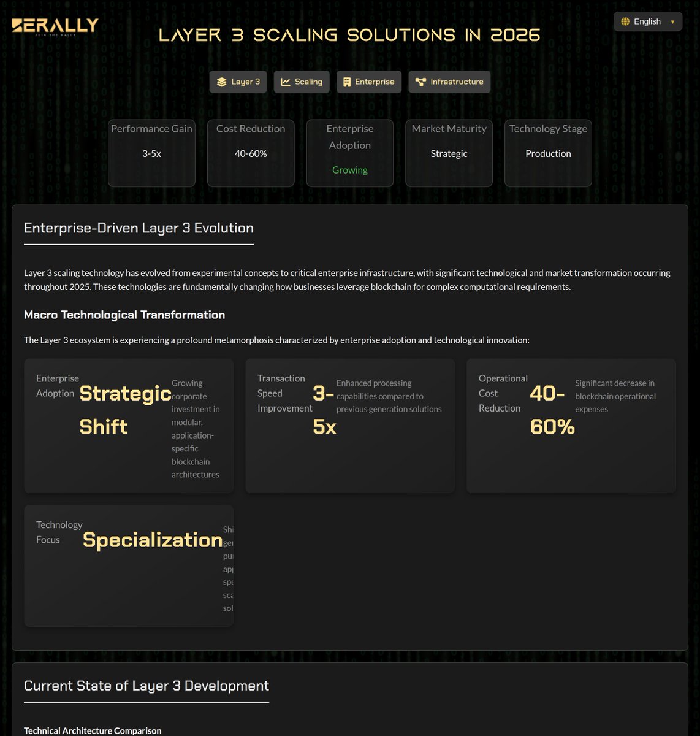Click the BeRally logo

point(55,26)
